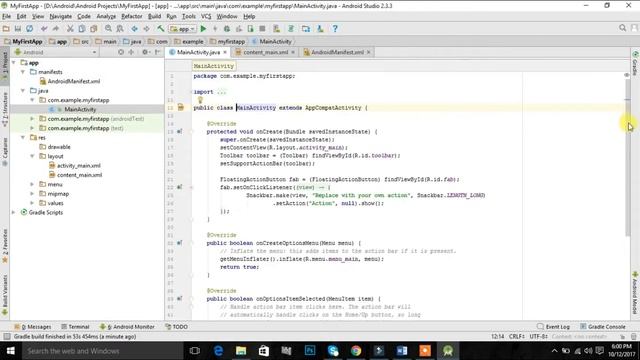This screenshot has height=360, width=640.
Task: Click the Open folder toolbar icon
Action: 6,29
